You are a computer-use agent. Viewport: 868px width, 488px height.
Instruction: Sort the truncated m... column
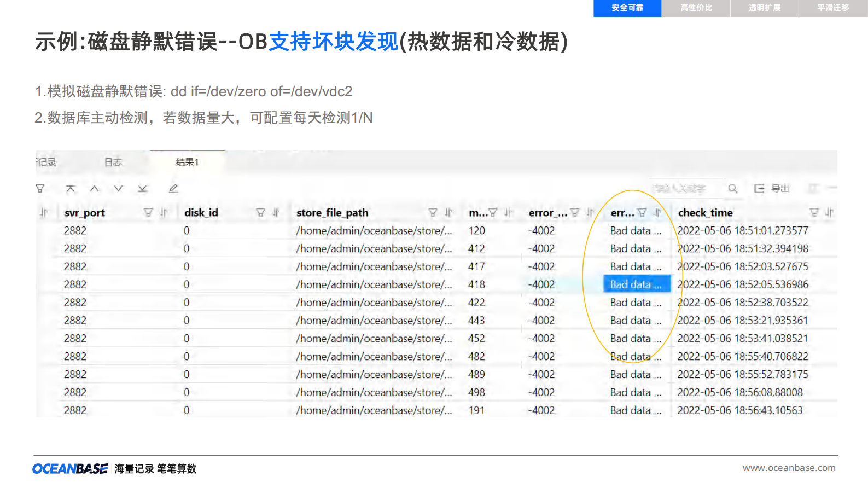coord(508,212)
